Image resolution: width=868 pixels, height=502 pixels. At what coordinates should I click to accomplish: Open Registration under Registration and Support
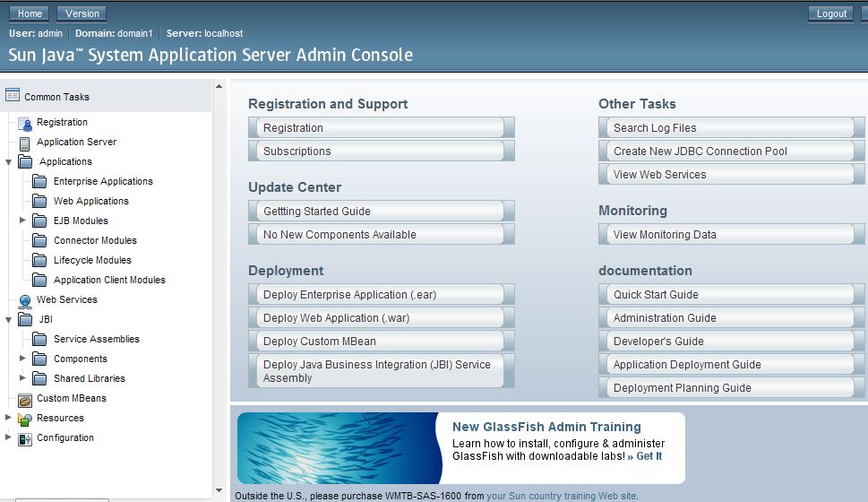click(x=382, y=127)
